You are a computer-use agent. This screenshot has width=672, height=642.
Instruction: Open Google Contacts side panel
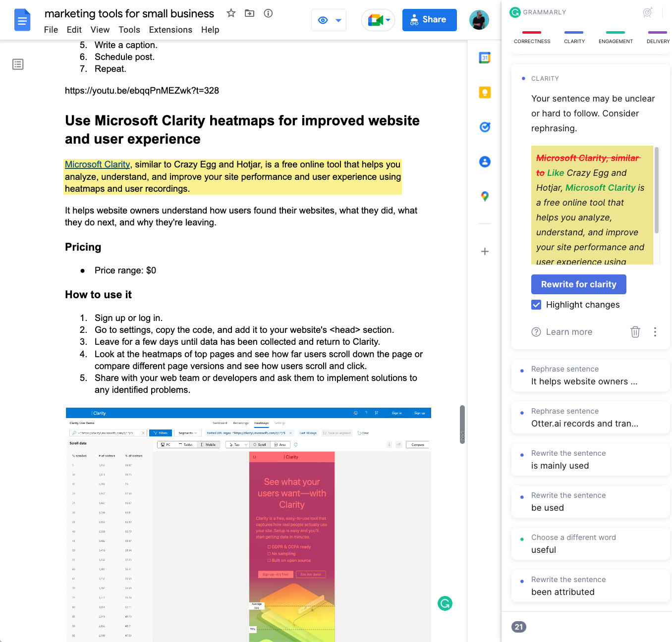coord(484,161)
